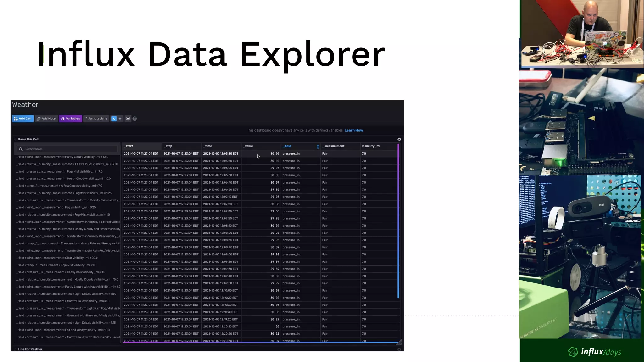This screenshot has height=362, width=644.
Task: Click Fair cell in the 12:07:30 row
Action: point(340,211)
